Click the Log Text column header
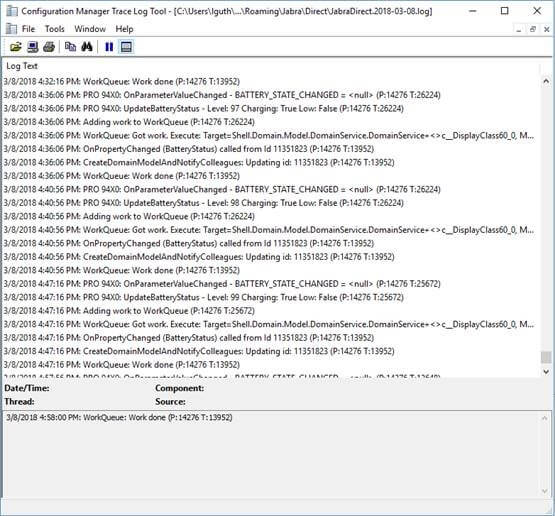Screen dimensions: 555x516 click(x=22, y=66)
